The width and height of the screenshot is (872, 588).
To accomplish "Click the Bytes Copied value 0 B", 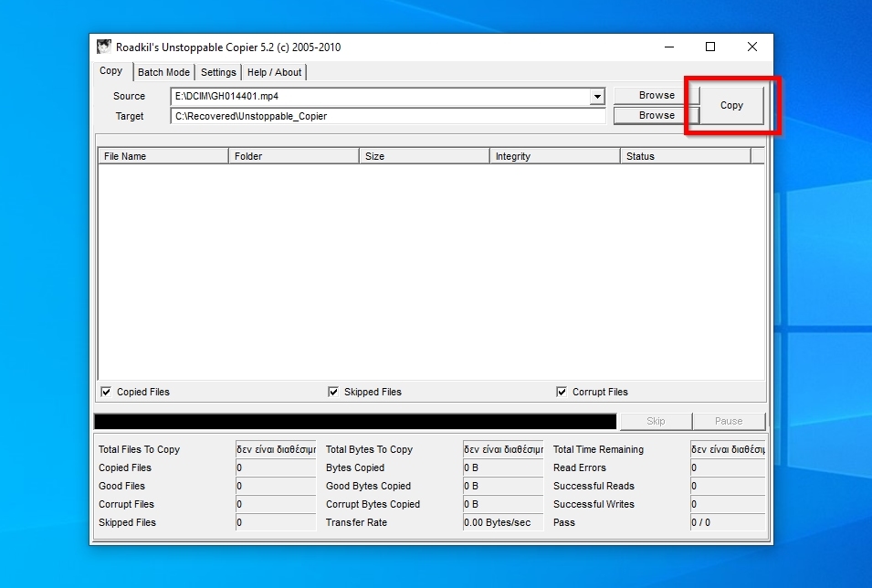I will pyautogui.click(x=503, y=467).
